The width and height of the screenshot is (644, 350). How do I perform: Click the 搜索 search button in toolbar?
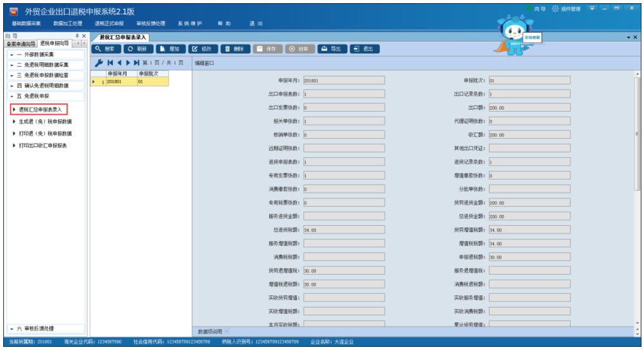coord(105,49)
